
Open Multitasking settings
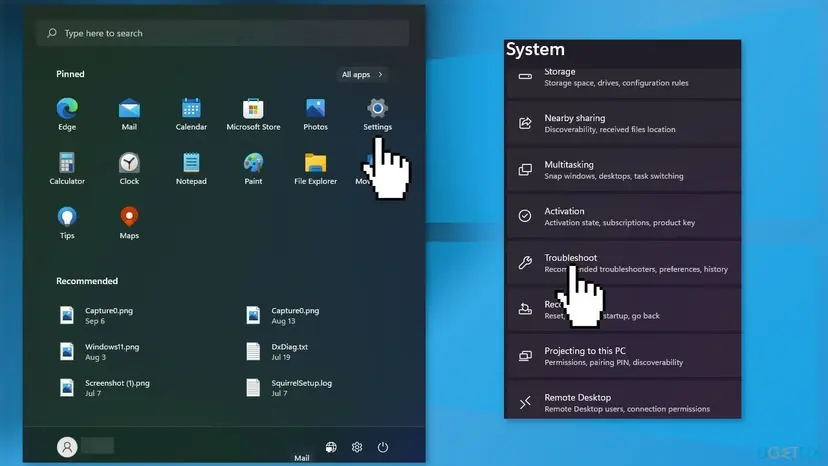tap(623, 170)
